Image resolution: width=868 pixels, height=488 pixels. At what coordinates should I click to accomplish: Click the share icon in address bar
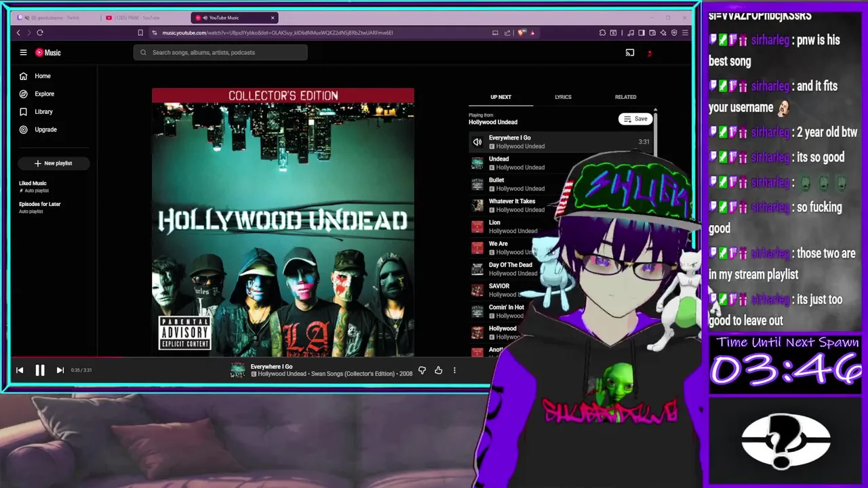(x=507, y=33)
